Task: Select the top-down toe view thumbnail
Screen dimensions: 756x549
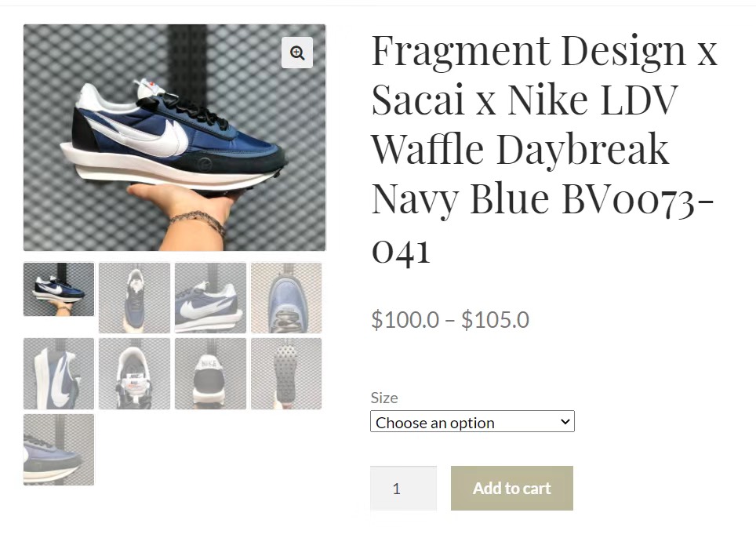Action: pyautogui.click(x=134, y=298)
